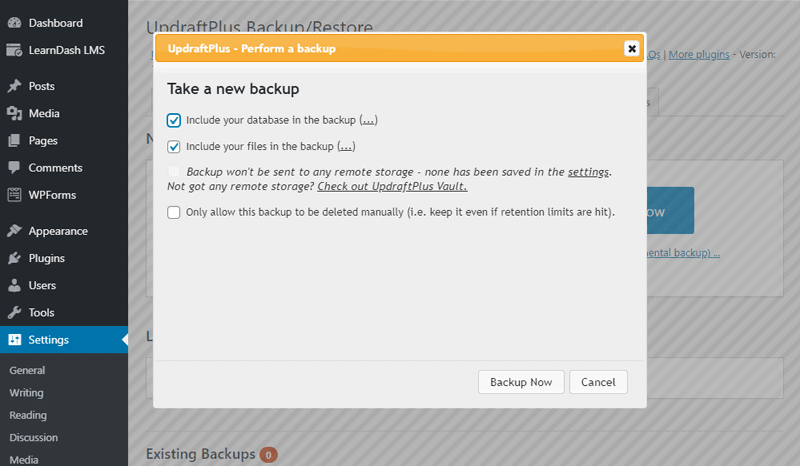Uncheck Include your database in the backup
Screen dimensions: 800x466
click(x=173, y=120)
